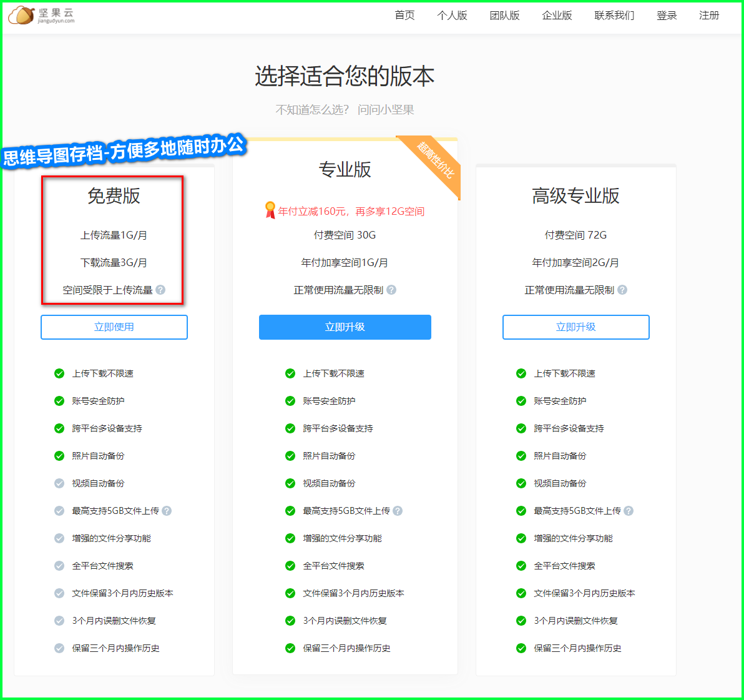The height and width of the screenshot is (700, 744).
Task: Click green check for 专业版 全平台文件搜索
Action: (290, 566)
